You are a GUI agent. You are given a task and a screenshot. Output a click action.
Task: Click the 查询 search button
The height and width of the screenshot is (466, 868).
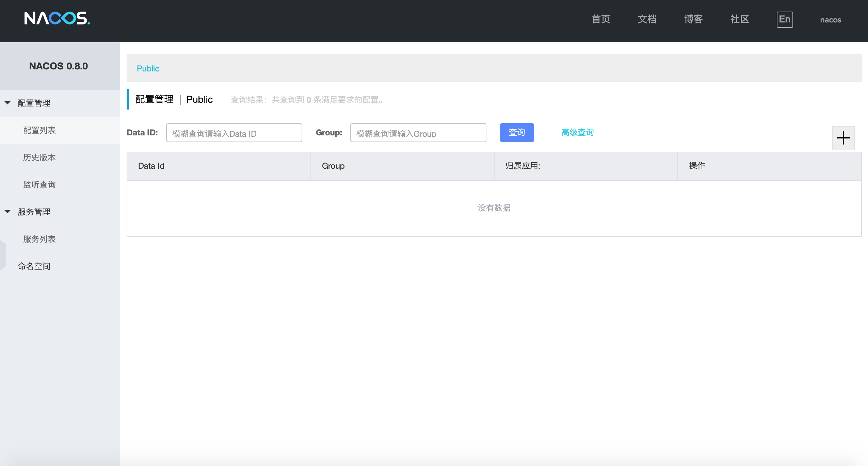[x=517, y=132]
